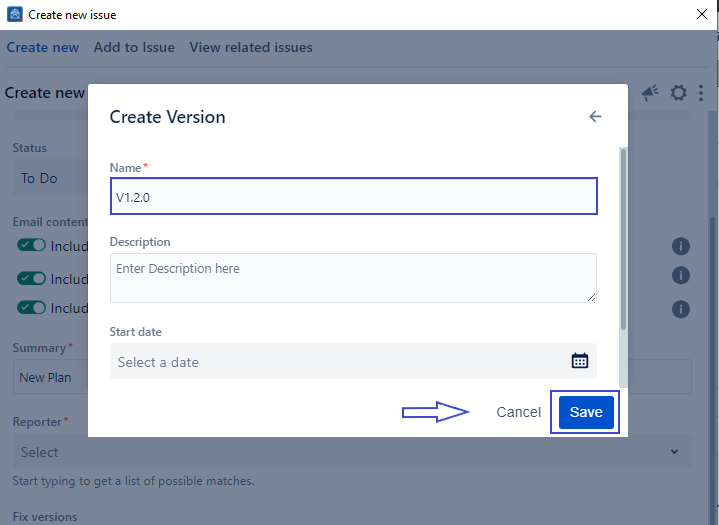Switch to the Add to Issue tab
The image size is (719, 525).
[134, 47]
